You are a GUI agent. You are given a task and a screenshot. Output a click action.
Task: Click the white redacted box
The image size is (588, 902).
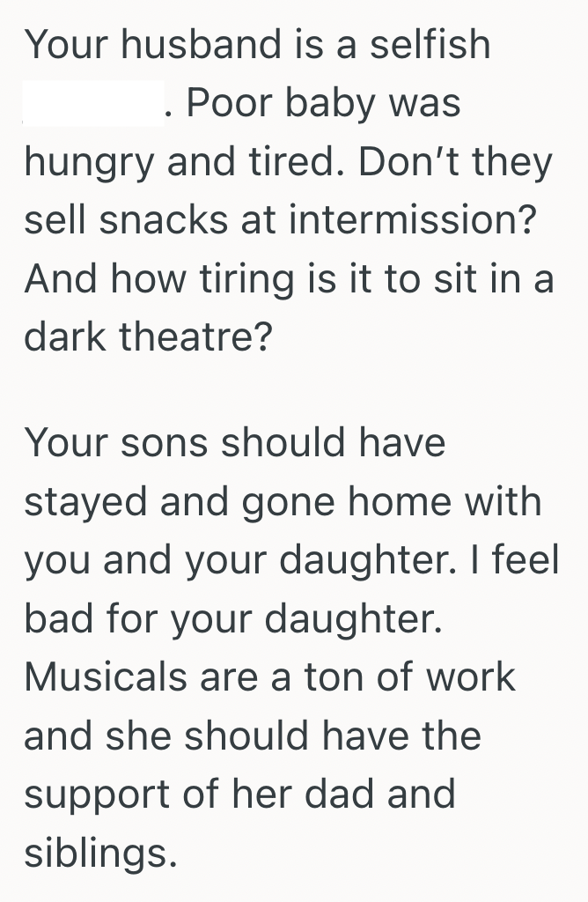click(x=94, y=105)
